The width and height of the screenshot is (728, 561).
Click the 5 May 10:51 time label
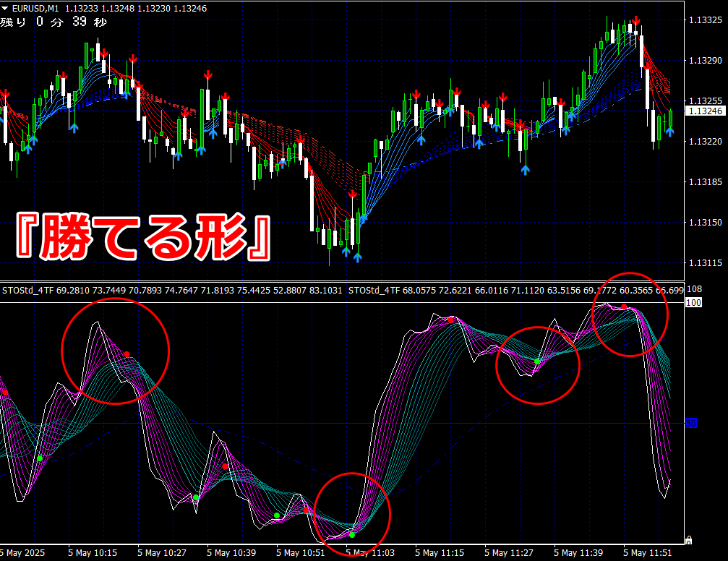tap(301, 552)
